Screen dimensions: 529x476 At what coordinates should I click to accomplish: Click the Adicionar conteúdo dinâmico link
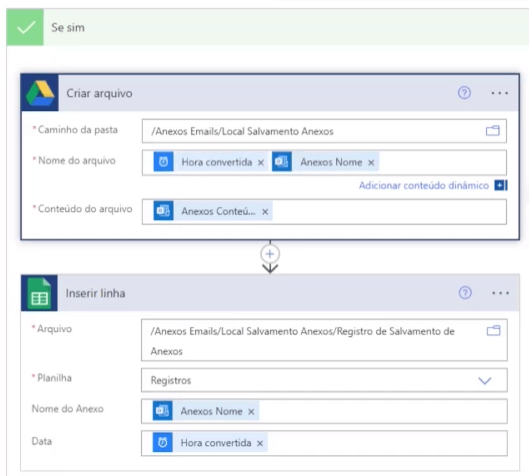(423, 185)
